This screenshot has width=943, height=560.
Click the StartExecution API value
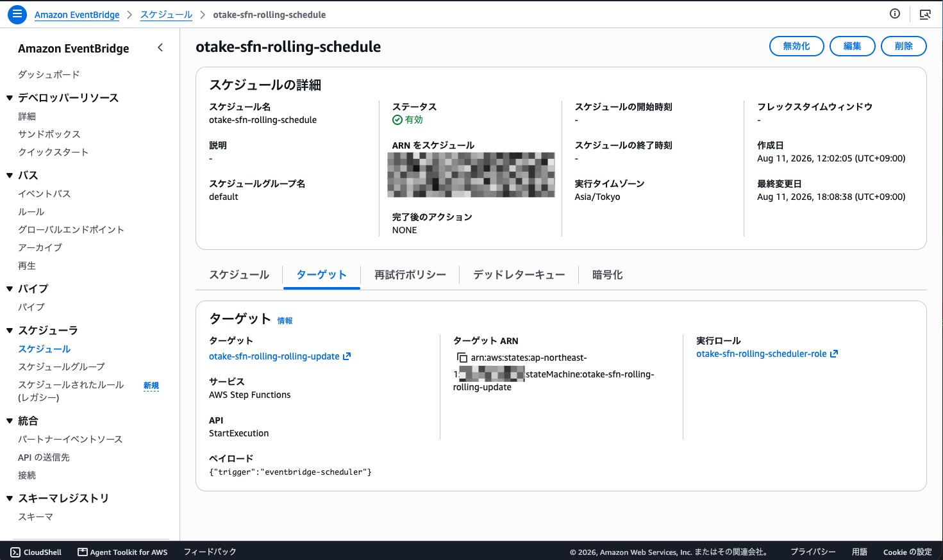point(239,433)
